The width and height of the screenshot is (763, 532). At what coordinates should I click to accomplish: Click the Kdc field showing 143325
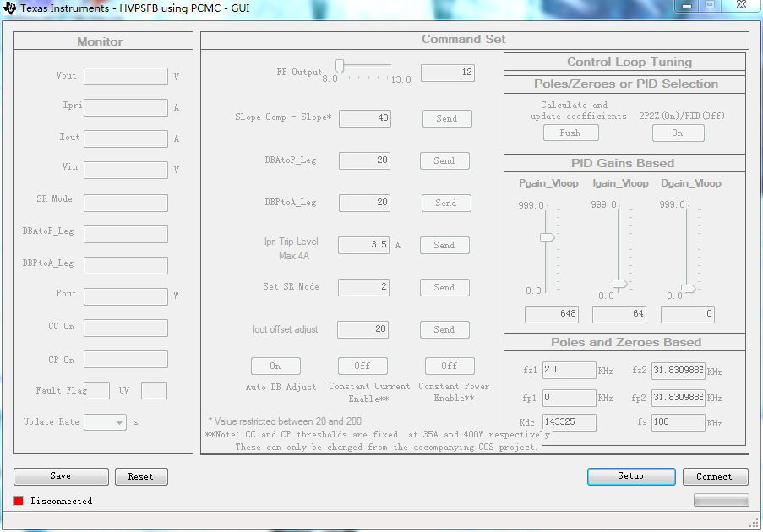[x=570, y=422]
